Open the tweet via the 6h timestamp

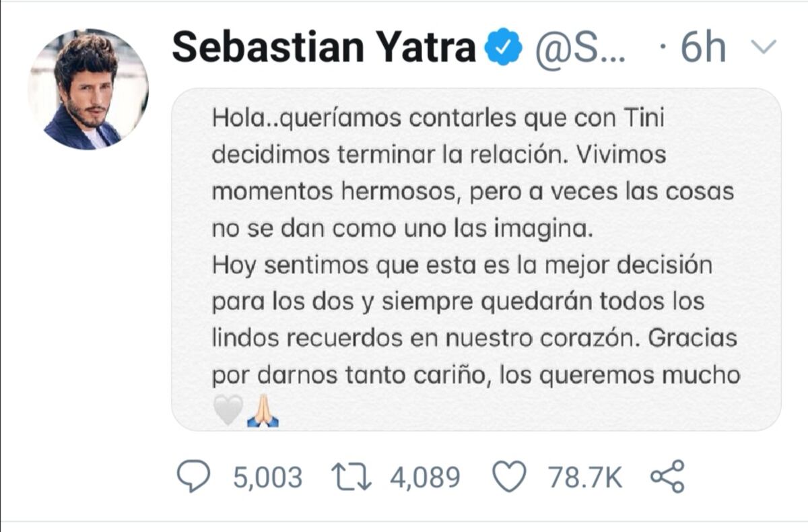702,48
